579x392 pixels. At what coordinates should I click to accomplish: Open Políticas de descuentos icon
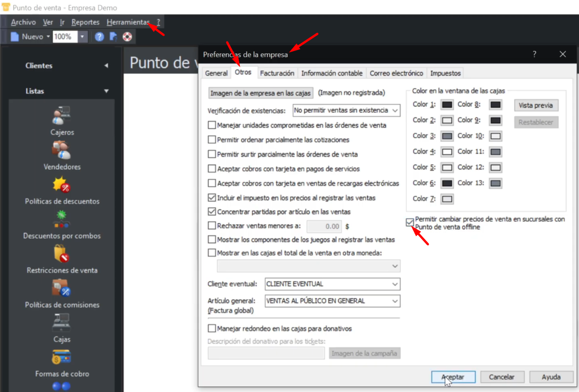(x=62, y=185)
